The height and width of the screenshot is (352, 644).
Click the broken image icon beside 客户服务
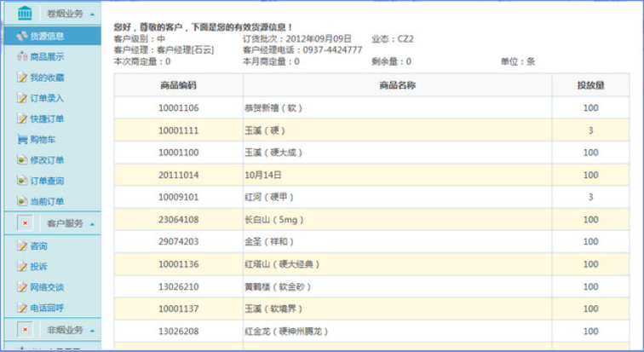click(x=25, y=223)
